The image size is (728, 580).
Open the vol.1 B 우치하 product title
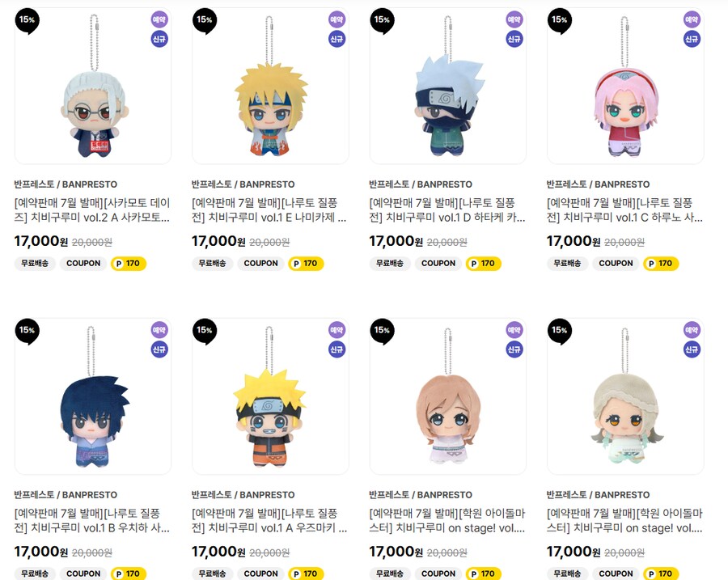(x=92, y=521)
